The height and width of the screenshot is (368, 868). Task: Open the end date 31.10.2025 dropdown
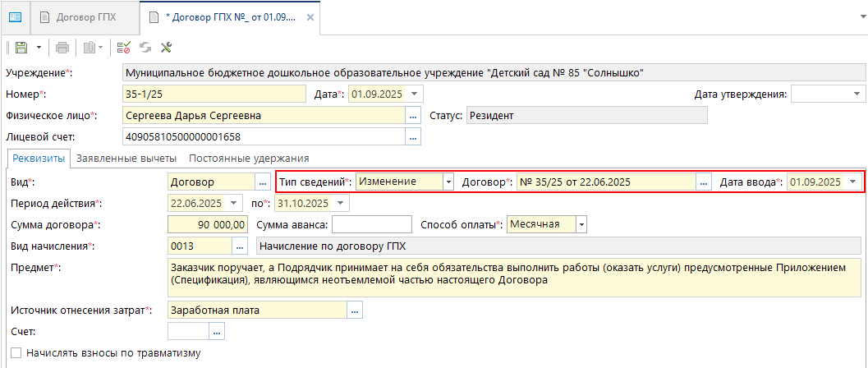(x=342, y=203)
